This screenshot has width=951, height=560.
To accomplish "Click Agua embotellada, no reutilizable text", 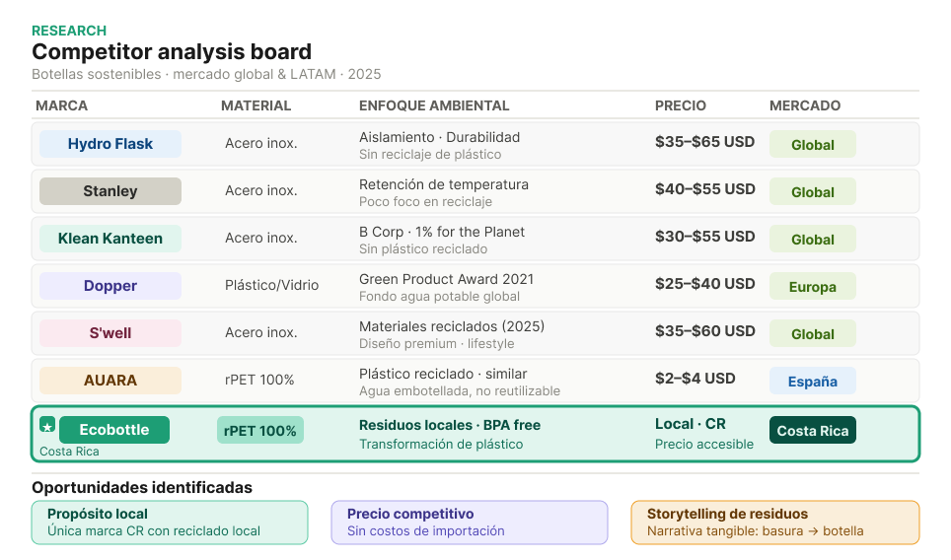I will click(x=460, y=390).
